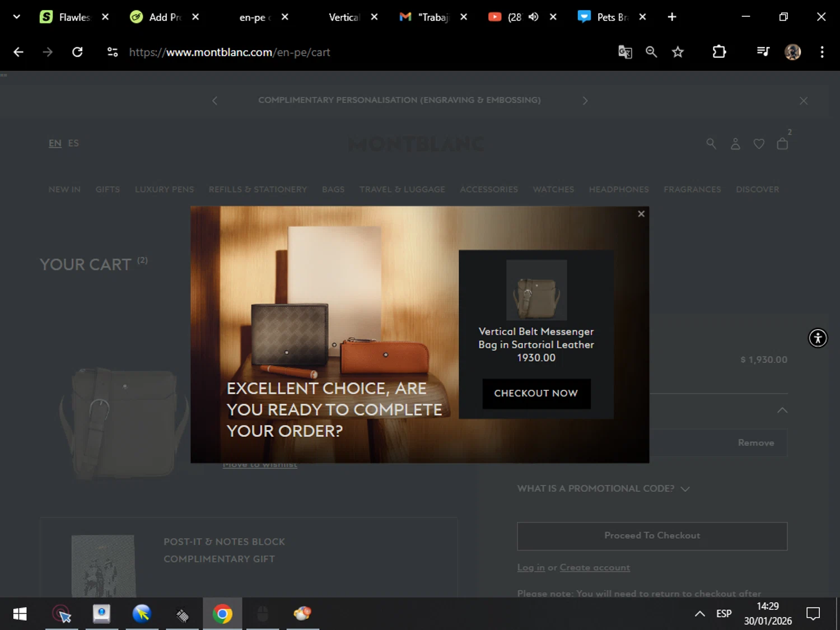This screenshot has width=840, height=630.
Task: Collapse the order summary chevron
Action: pos(782,410)
